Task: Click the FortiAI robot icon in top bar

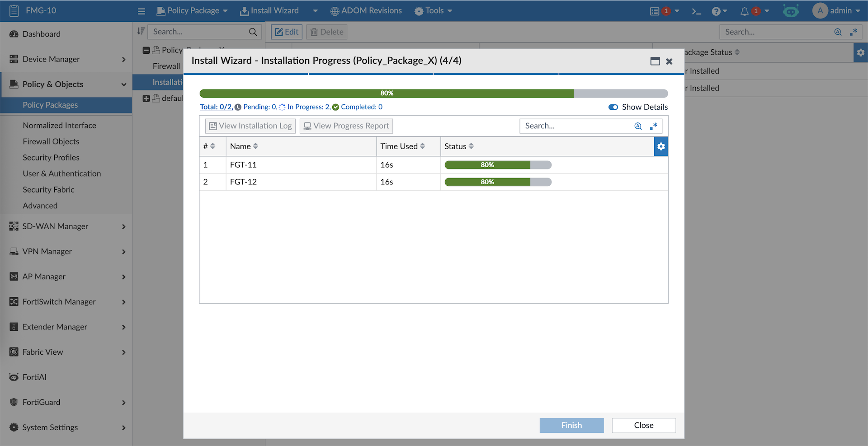Action: pos(791,11)
